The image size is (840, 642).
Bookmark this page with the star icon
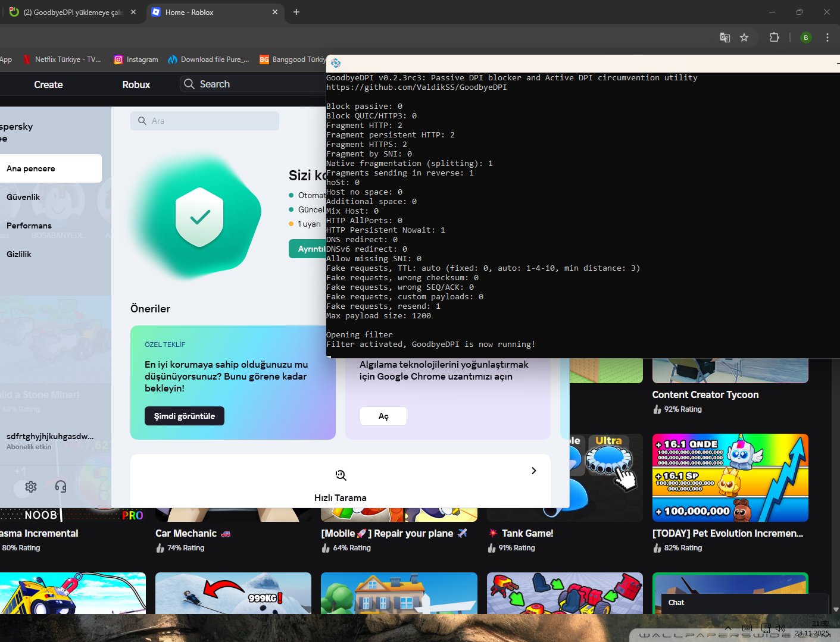pos(744,37)
